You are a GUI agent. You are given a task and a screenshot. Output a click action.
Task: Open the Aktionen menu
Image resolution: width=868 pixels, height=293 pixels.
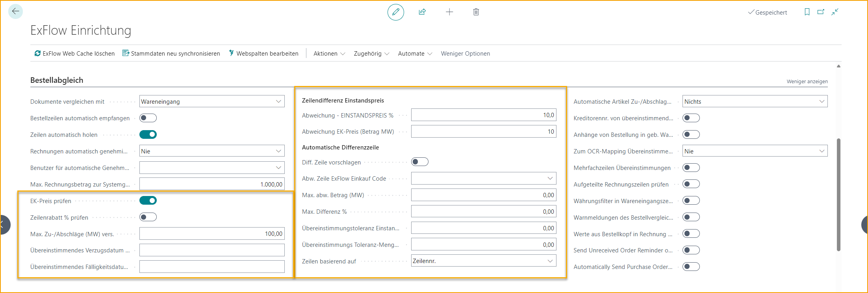click(x=329, y=53)
